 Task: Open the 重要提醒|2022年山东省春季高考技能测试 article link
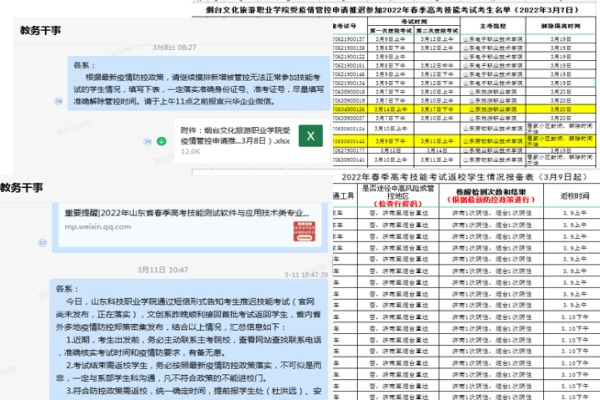[x=187, y=213]
